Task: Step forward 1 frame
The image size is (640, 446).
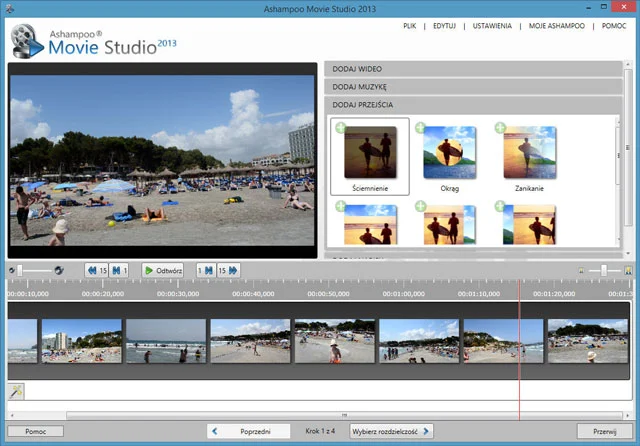Action: [205, 270]
